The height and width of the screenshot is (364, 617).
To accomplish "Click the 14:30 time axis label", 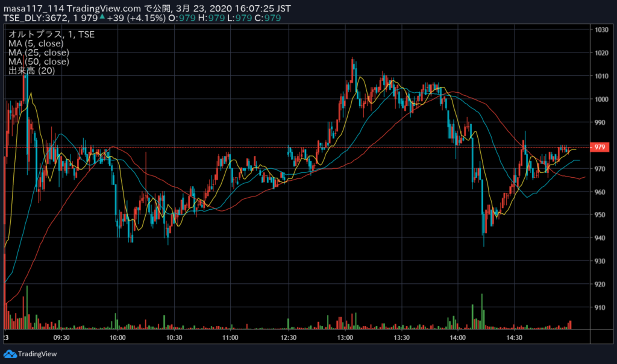I will (x=515, y=337).
